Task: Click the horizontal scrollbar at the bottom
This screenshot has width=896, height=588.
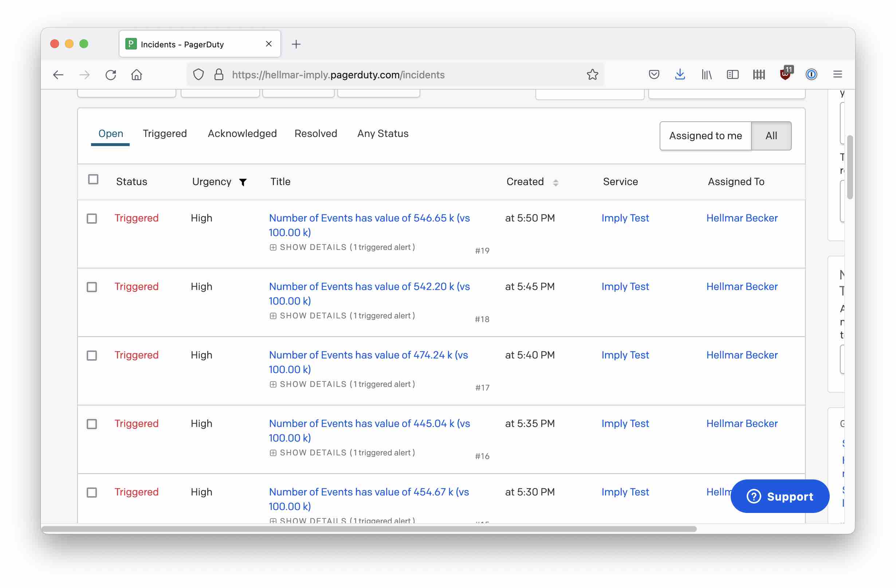Action: 369,529
